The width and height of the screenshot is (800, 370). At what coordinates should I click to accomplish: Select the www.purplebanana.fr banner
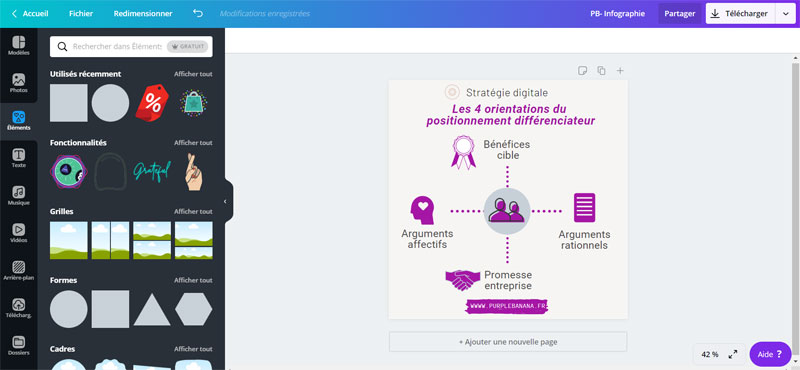507,306
